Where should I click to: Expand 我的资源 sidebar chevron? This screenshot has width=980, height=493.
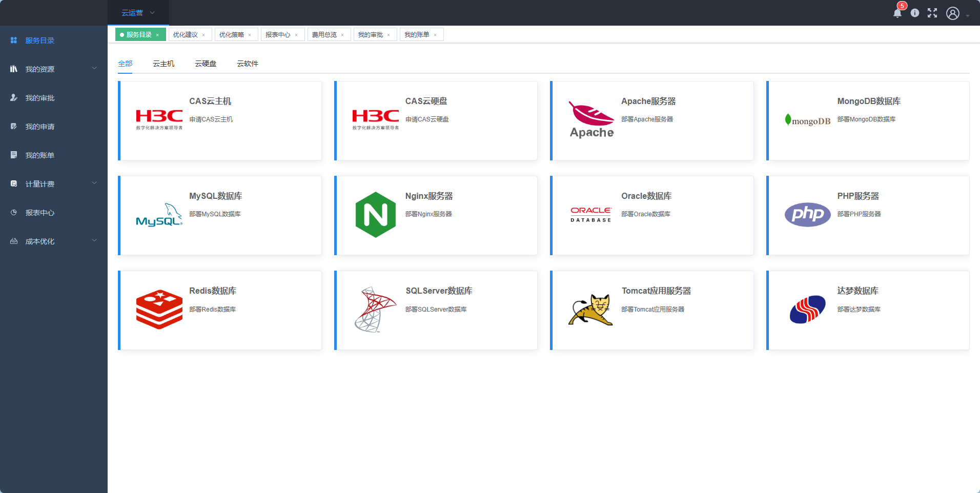click(94, 68)
